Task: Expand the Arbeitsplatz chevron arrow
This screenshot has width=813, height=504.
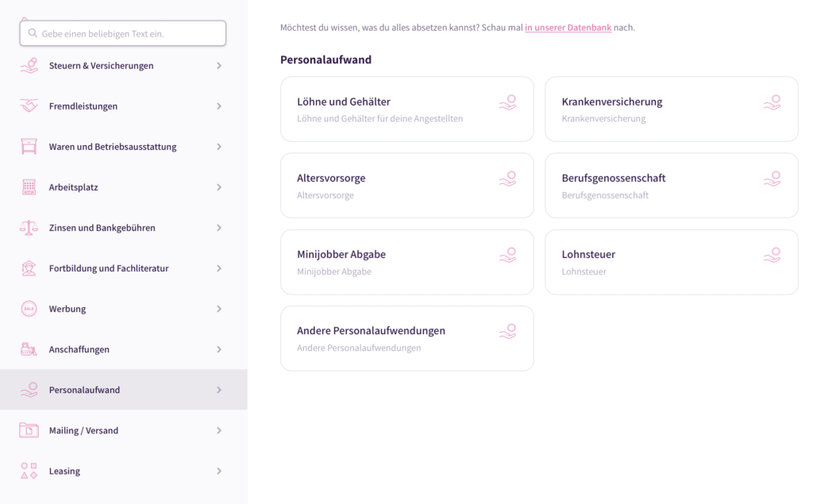Action: pos(219,187)
